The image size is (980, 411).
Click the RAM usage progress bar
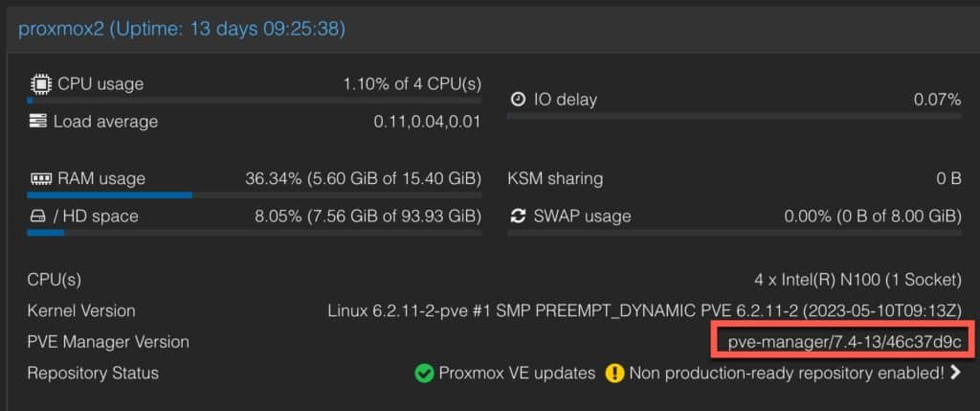tap(254, 195)
